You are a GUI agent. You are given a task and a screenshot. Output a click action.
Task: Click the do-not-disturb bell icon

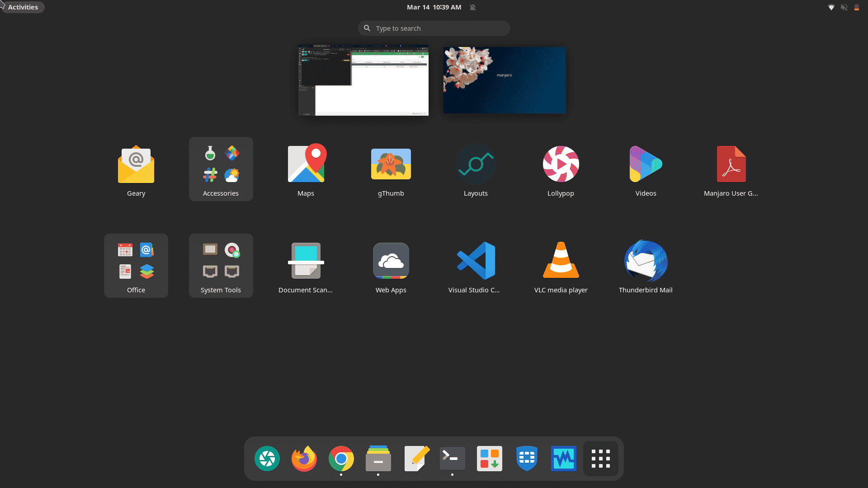click(x=472, y=7)
